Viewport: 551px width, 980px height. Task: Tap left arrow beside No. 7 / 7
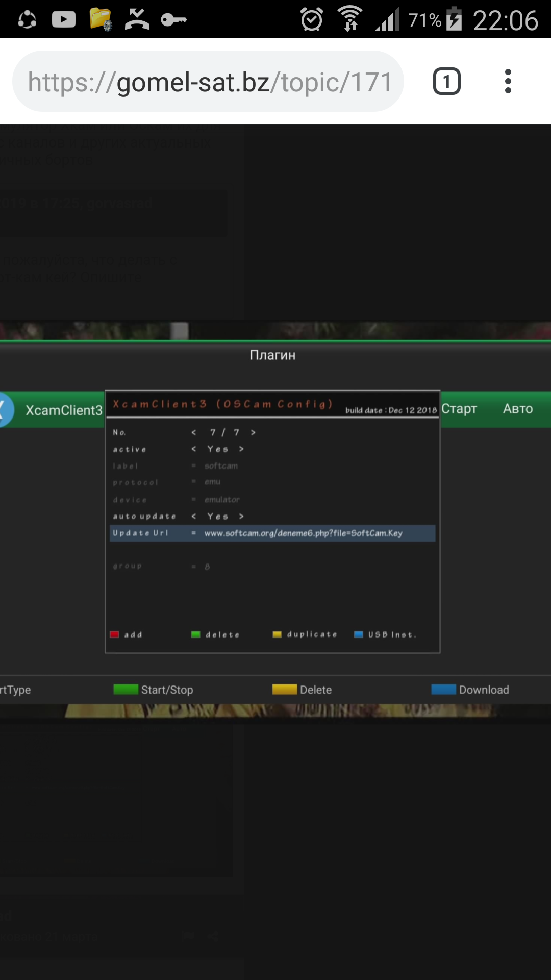click(194, 432)
